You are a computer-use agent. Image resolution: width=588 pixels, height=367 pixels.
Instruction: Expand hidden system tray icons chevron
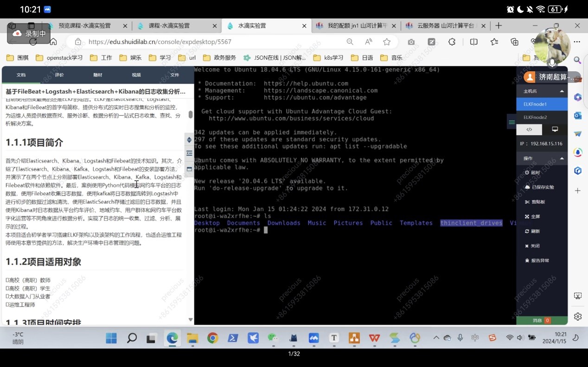coord(436,338)
